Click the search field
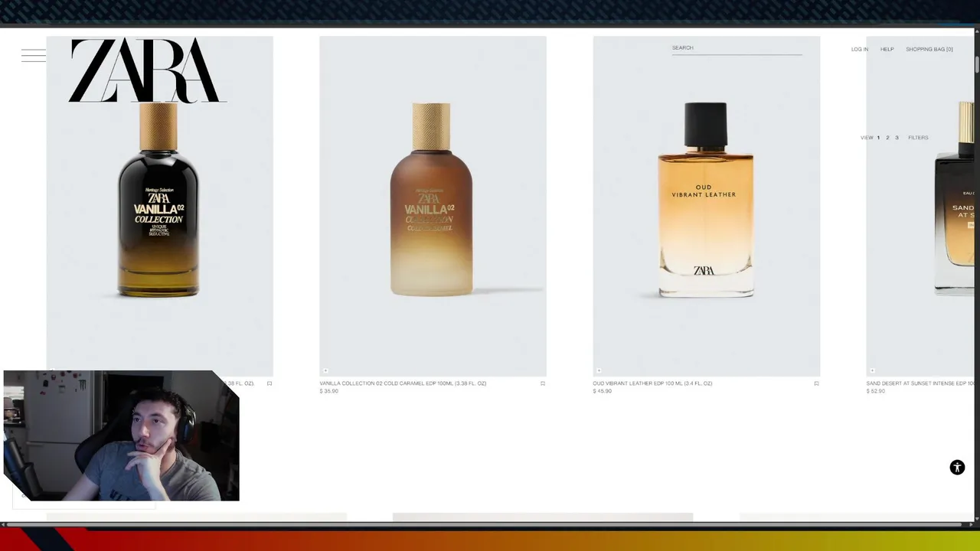 (737, 48)
